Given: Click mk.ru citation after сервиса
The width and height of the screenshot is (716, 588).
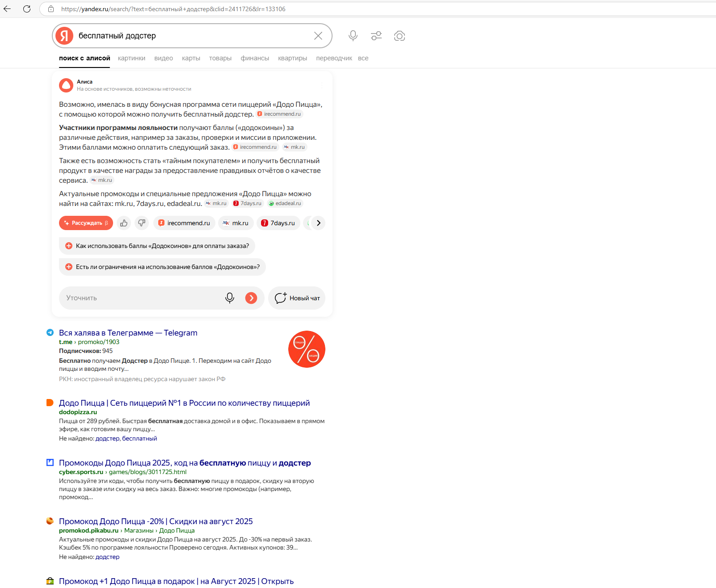Looking at the screenshot, I should coord(102,180).
